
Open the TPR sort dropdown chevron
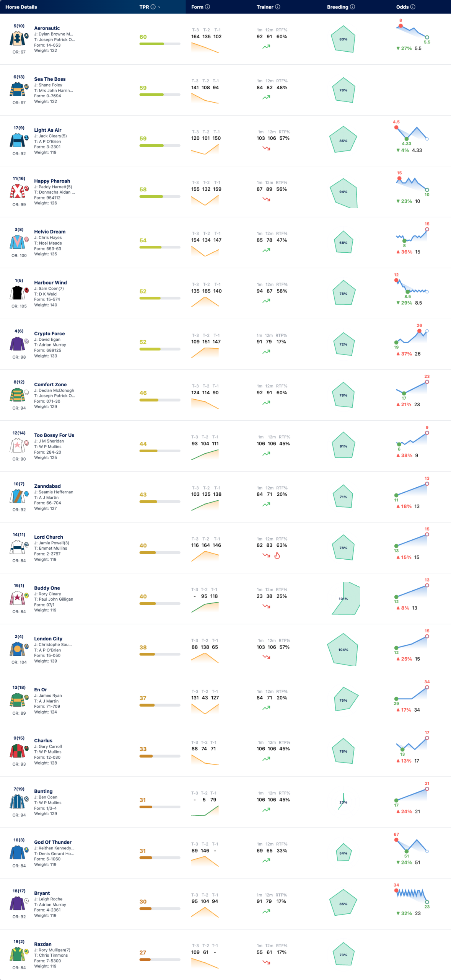pyautogui.click(x=159, y=7)
